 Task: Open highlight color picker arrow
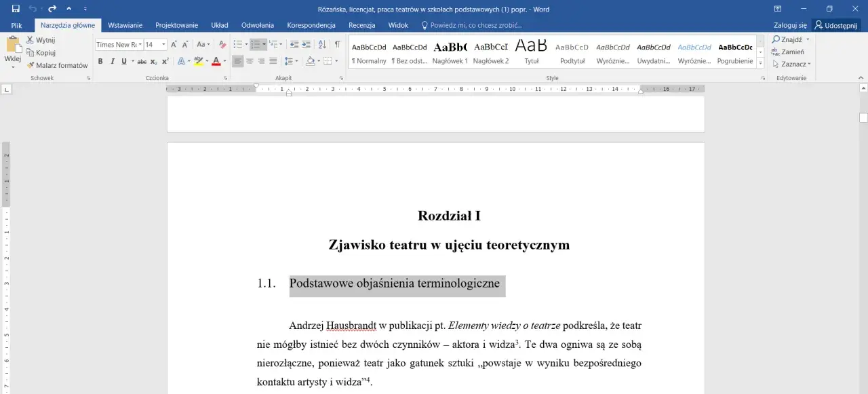(x=206, y=61)
